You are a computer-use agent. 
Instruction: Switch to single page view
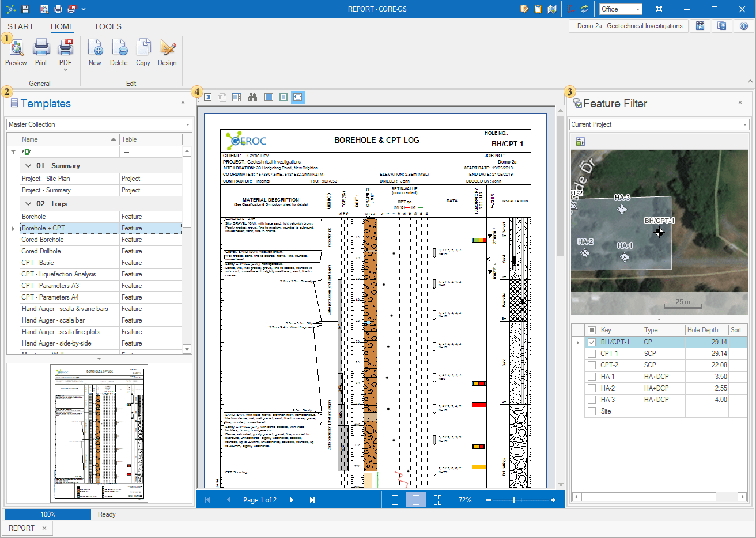(395, 500)
